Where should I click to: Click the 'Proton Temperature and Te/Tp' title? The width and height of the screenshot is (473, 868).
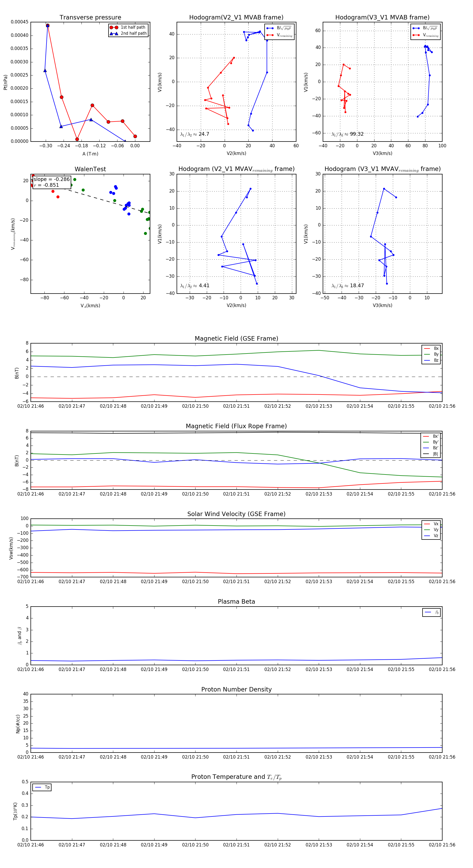[x=236, y=777]
